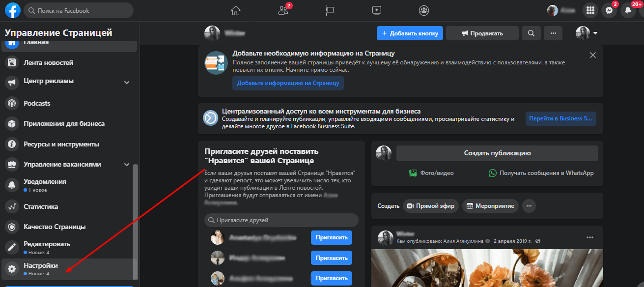
Task: Click the Центр рекламы megaphone icon
Action: point(11,82)
